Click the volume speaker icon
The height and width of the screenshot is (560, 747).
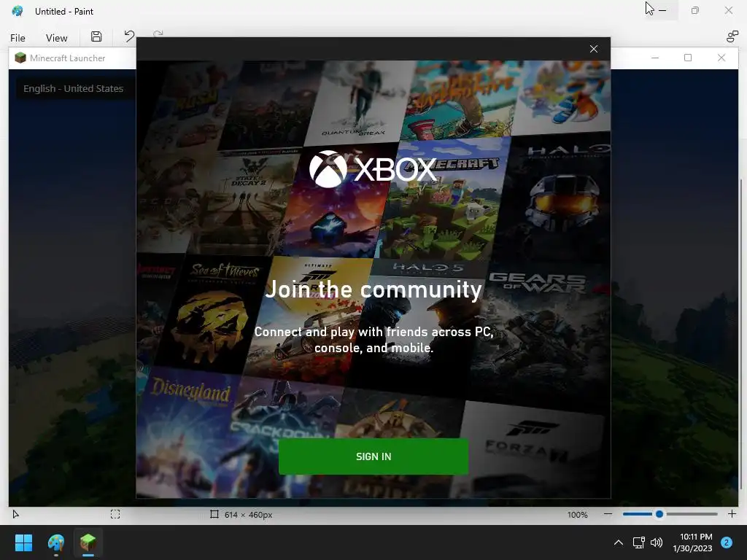click(657, 542)
